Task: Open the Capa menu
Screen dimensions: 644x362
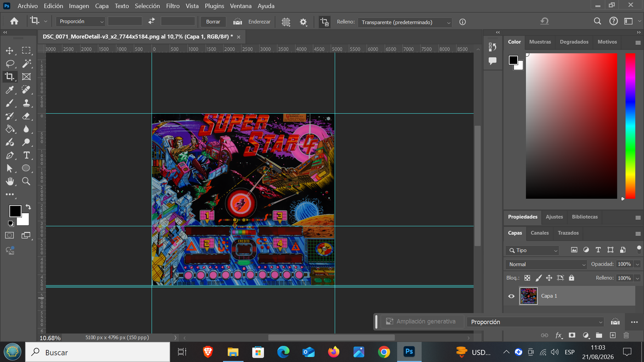Action: pos(102,6)
